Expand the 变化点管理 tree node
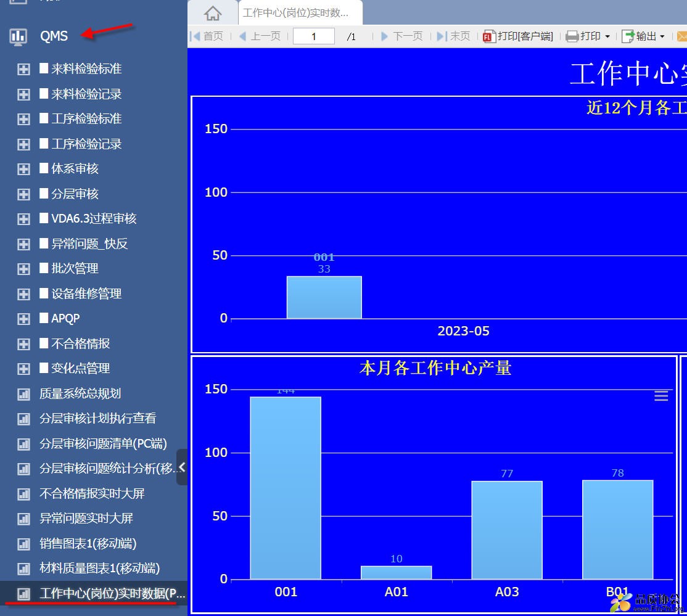Viewport: 687px width, 616px height. point(23,369)
